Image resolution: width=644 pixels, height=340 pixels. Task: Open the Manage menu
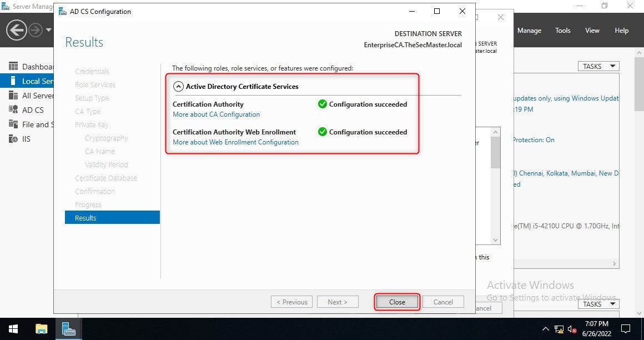click(x=529, y=31)
